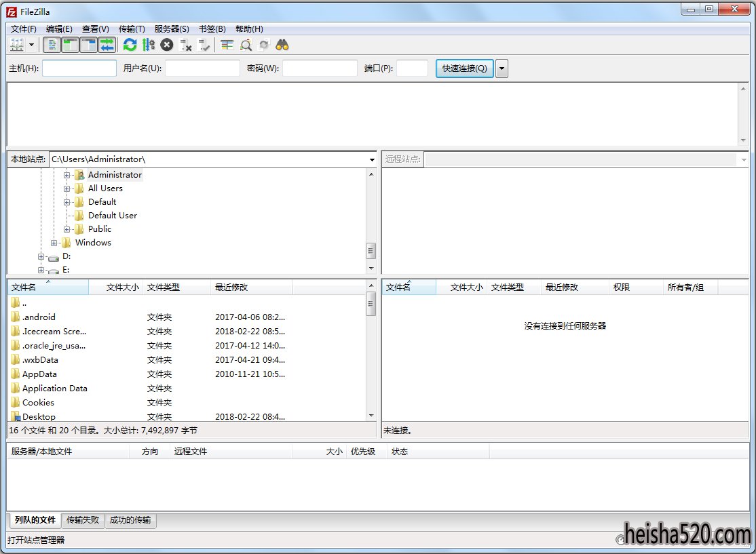Toggle remote directory tree display
The height and width of the screenshot is (554, 756).
(89, 45)
